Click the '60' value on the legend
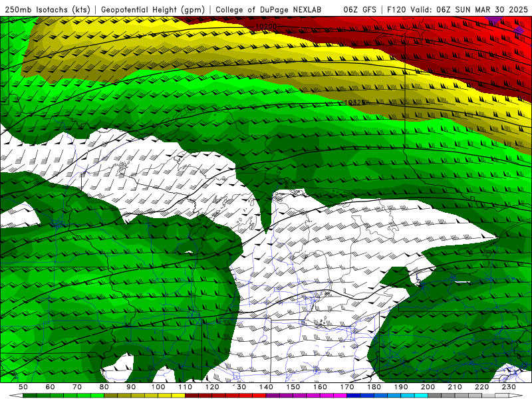532x399 pixels. [x=50, y=387]
